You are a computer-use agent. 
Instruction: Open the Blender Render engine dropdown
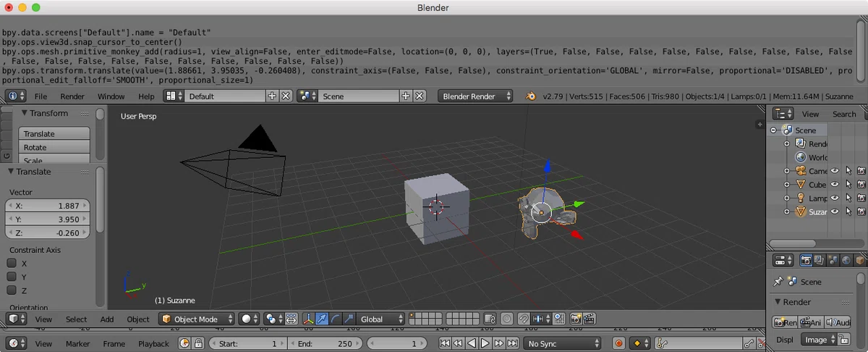[476, 96]
